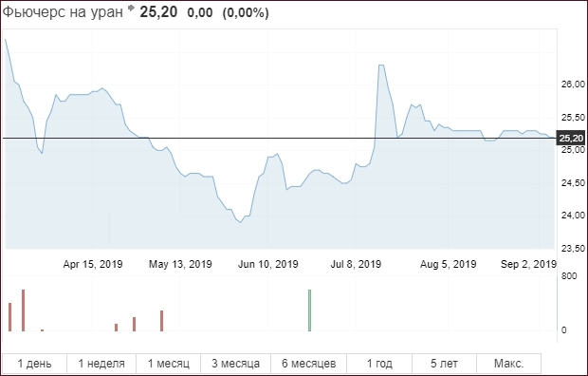
Task: Click the small arrow icon beside the title
Action: click(x=131, y=8)
